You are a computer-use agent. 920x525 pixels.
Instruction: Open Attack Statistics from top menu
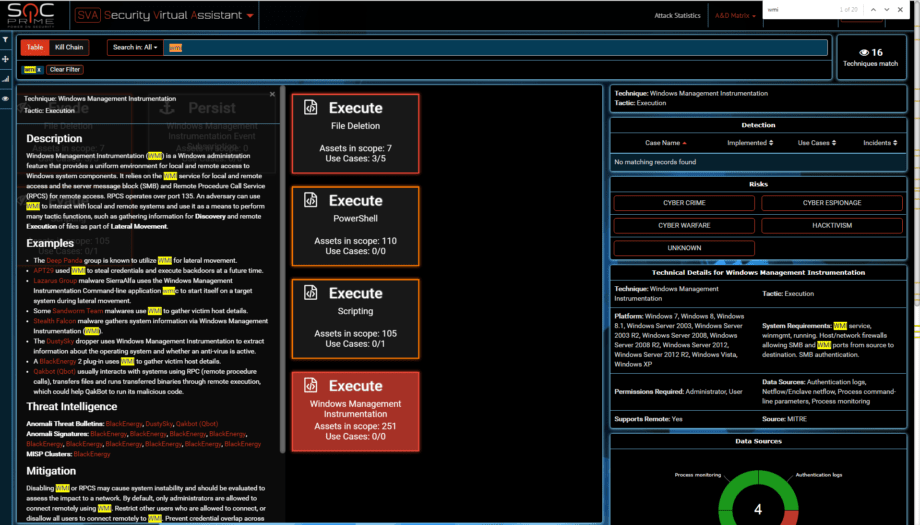point(677,16)
